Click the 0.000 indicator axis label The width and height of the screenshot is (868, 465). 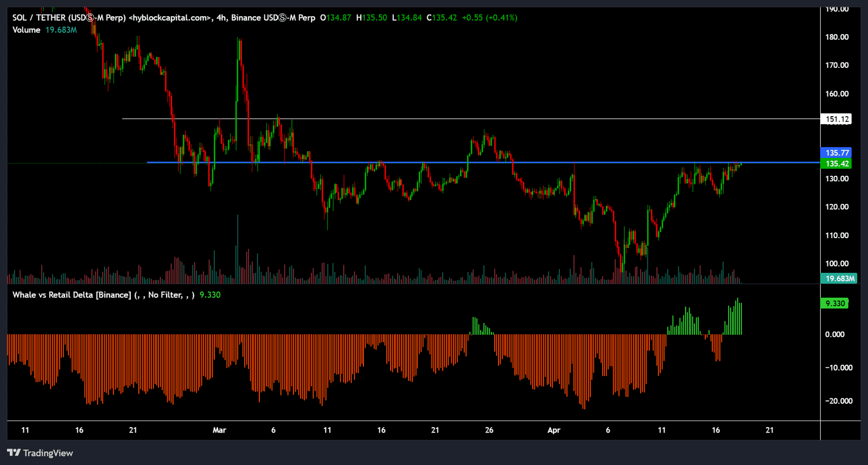click(834, 334)
